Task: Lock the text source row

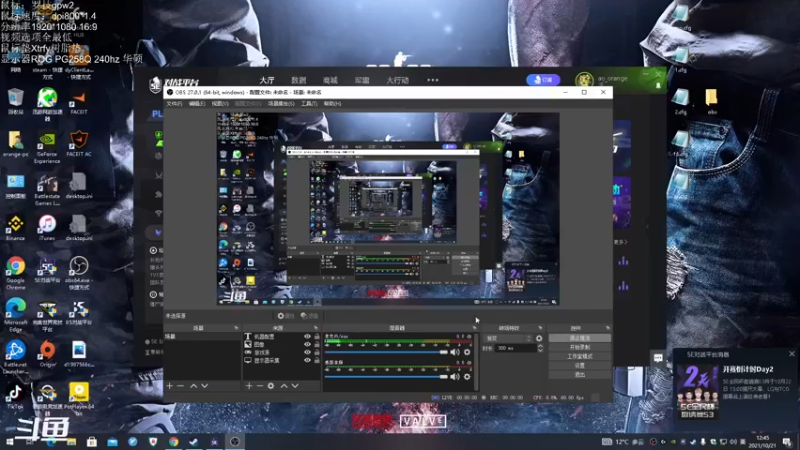Action: click(317, 337)
